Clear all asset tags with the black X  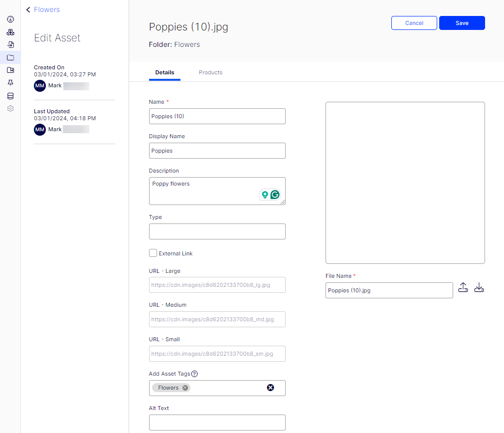point(270,388)
